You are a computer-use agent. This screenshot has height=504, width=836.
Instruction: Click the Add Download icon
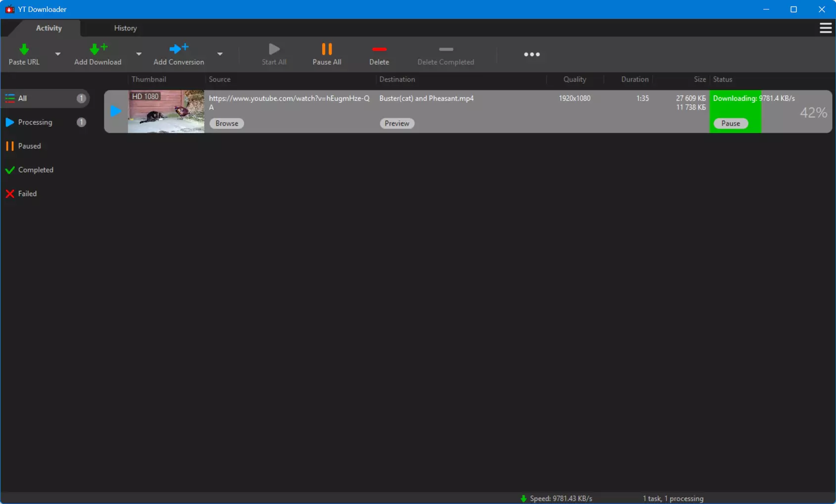98,48
